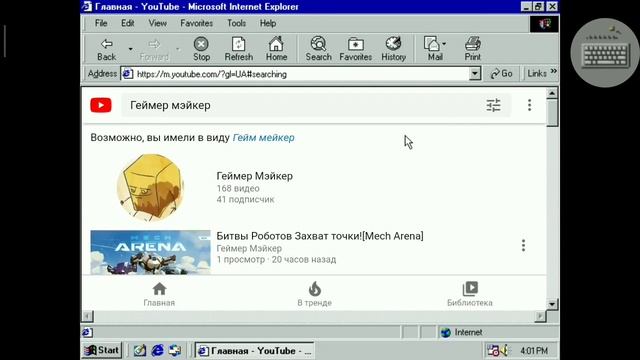Click the '168 видео' text
Screen dimensions: 640x360
pyautogui.click(x=238, y=188)
